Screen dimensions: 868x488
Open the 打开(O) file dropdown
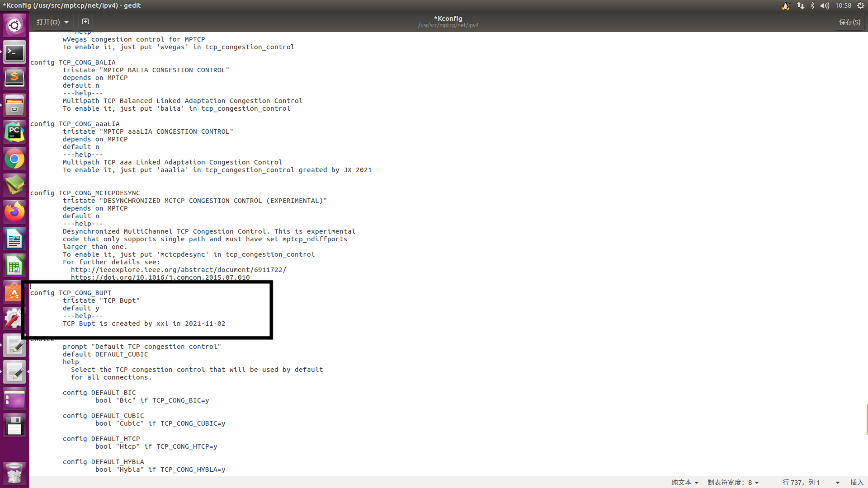[x=52, y=22]
